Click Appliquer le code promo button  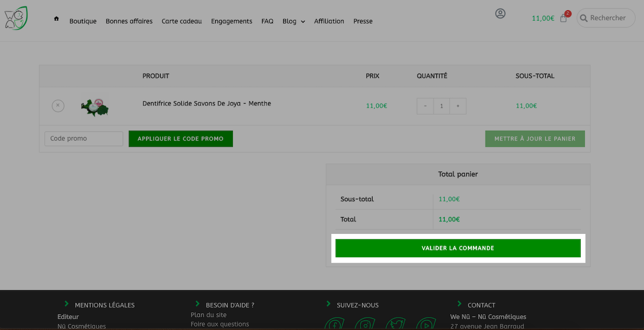point(180,139)
